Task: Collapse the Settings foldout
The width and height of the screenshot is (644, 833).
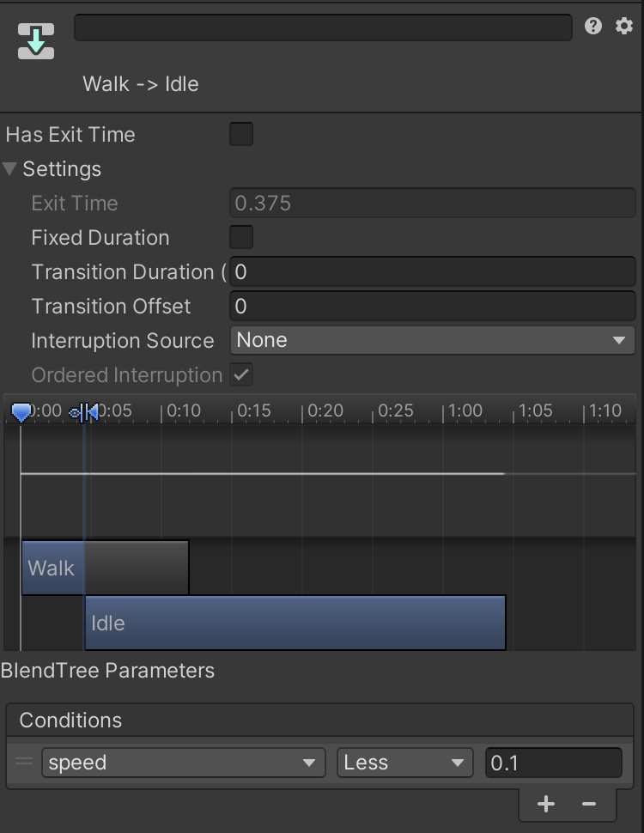Action: (10, 169)
